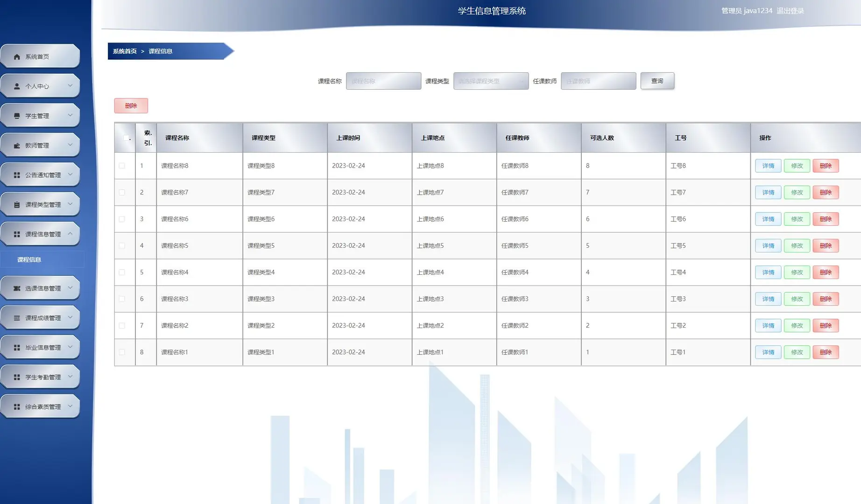Click the 教师管理 teacher management icon
The height and width of the screenshot is (504, 861).
15,145
